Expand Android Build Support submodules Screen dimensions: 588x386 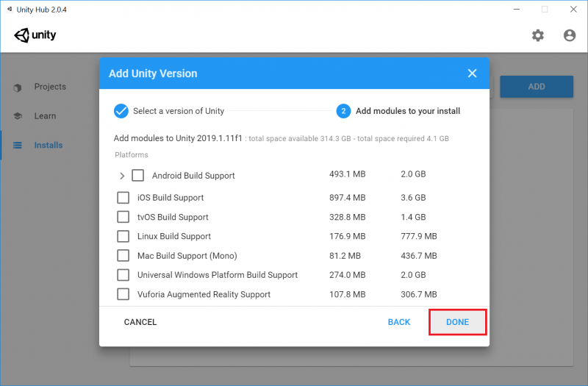coord(122,176)
